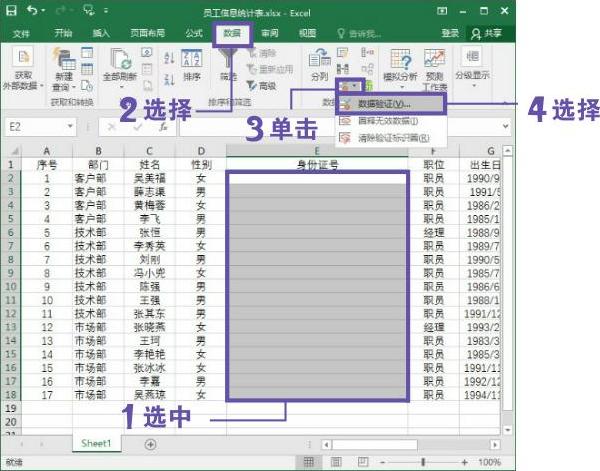This screenshot has width=600, height=471.
Task: Select the Sheet1 tab
Action: click(96, 443)
